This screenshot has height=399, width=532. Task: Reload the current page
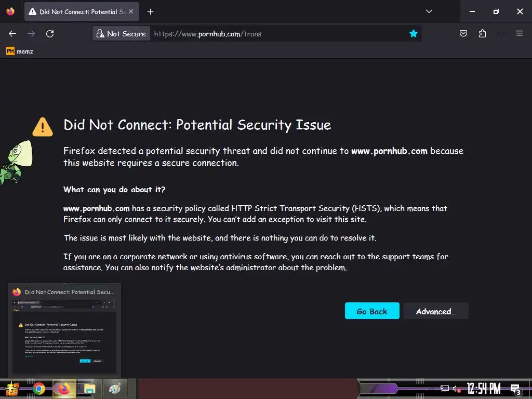pyautogui.click(x=50, y=34)
